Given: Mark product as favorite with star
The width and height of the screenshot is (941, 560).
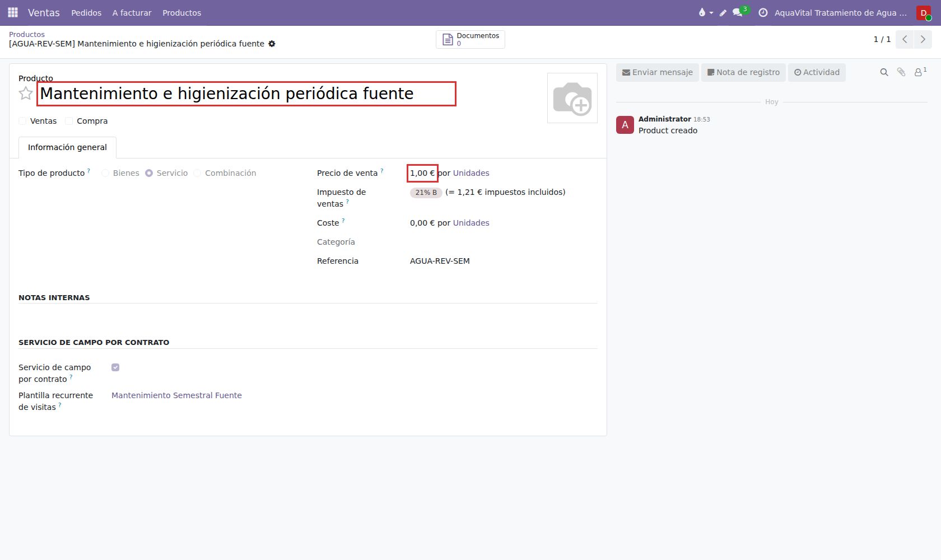Looking at the screenshot, I should click(26, 94).
